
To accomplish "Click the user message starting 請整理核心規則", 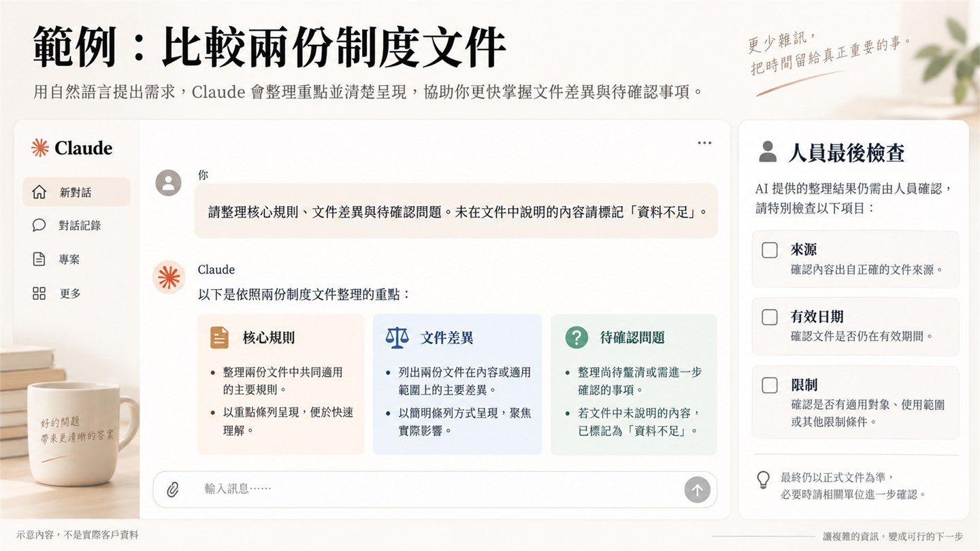I will [456, 212].
